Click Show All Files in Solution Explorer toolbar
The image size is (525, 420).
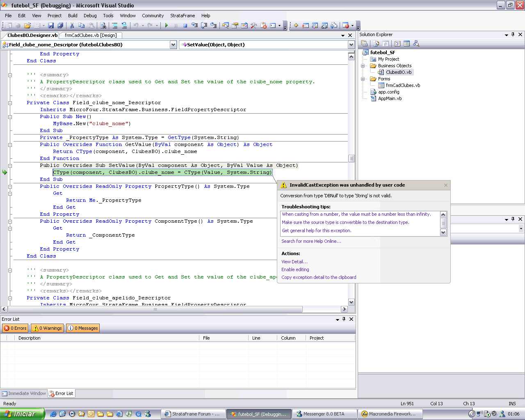376,43
